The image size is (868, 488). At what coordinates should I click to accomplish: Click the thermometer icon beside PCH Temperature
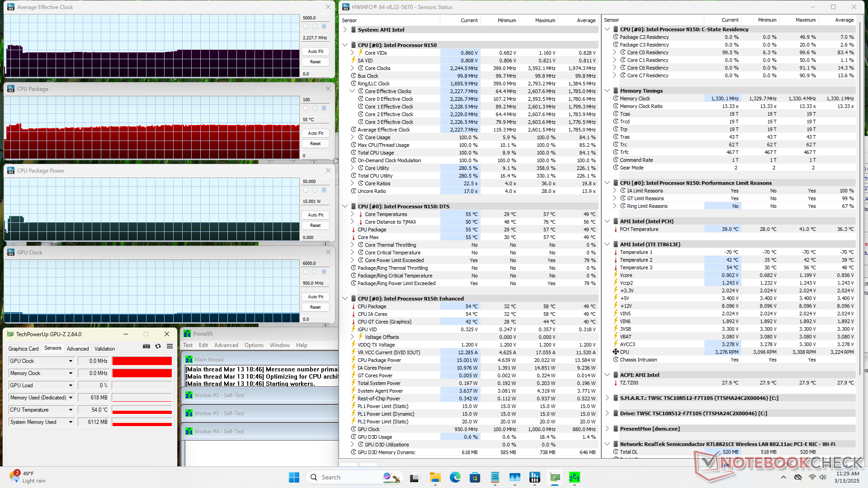pyautogui.click(x=616, y=230)
